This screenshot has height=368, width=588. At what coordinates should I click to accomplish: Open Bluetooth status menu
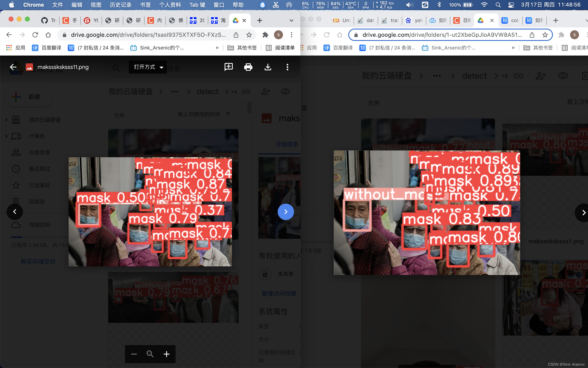point(439,5)
